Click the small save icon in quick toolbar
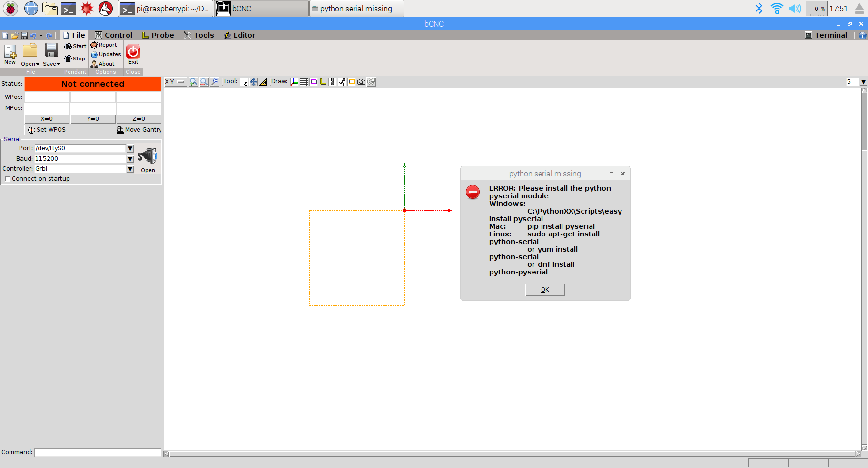Image resolution: width=868 pixels, height=468 pixels. tap(24, 36)
